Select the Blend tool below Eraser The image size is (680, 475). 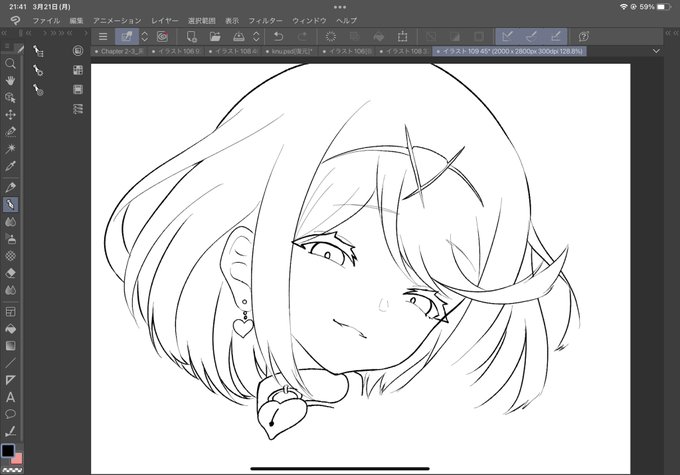(10, 290)
